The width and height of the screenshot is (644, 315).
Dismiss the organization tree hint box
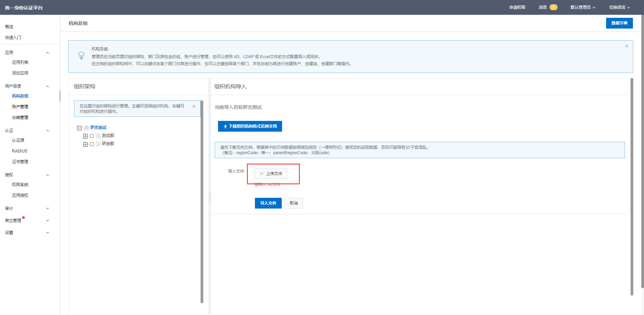(x=194, y=106)
